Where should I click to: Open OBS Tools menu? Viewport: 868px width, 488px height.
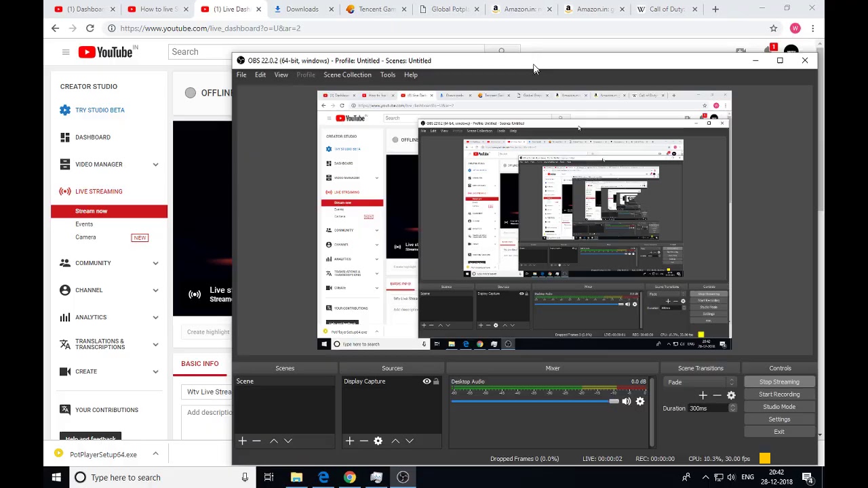(x=387, y=75)
